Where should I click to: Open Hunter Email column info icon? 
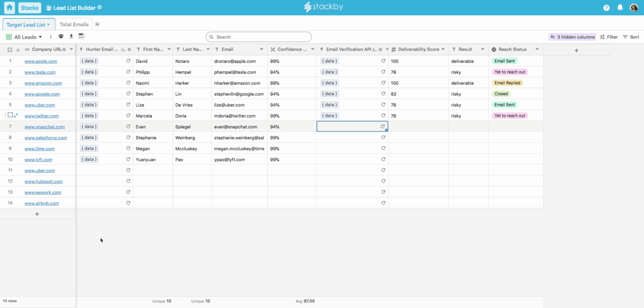pos(129,49)
